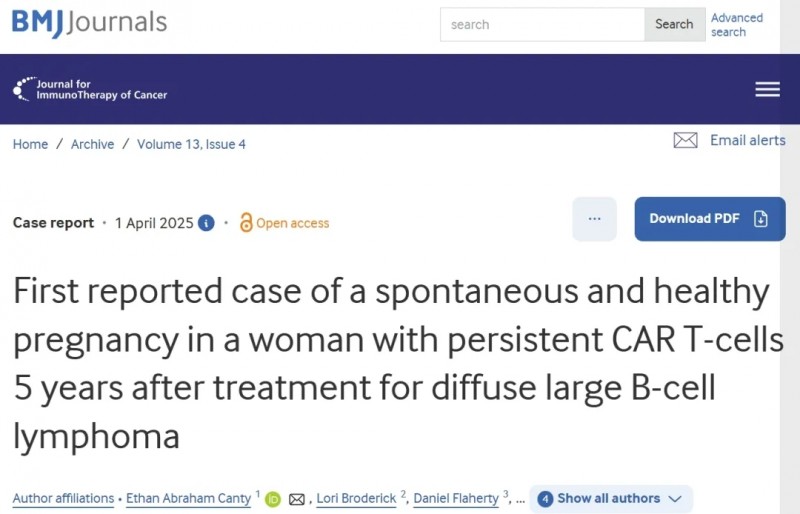This screenshot has width=800, height=514.
Task: Open the Author affiliations link
Action: point(63,498)
